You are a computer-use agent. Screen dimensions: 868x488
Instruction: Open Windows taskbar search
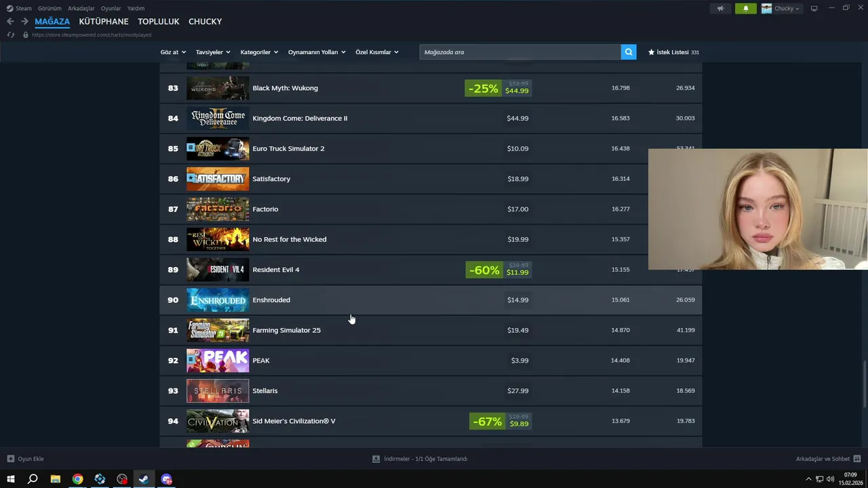coord(33,479)
